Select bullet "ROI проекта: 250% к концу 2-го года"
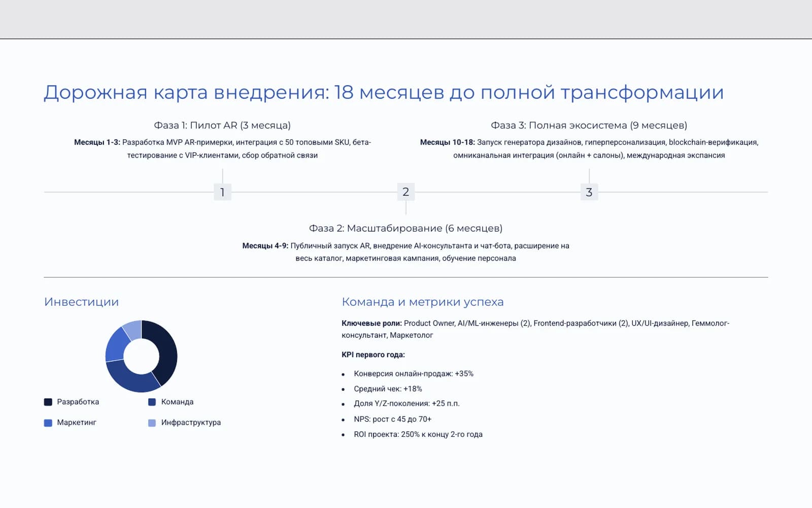This screenshot has width=812, height=508. click(418, 434)
